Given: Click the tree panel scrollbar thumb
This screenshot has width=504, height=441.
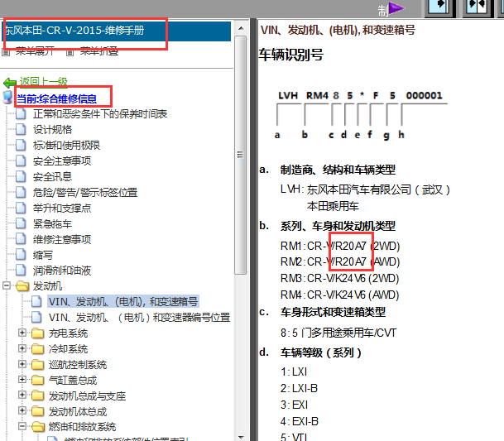Looking at the screenshot, I should coord(241,155).
